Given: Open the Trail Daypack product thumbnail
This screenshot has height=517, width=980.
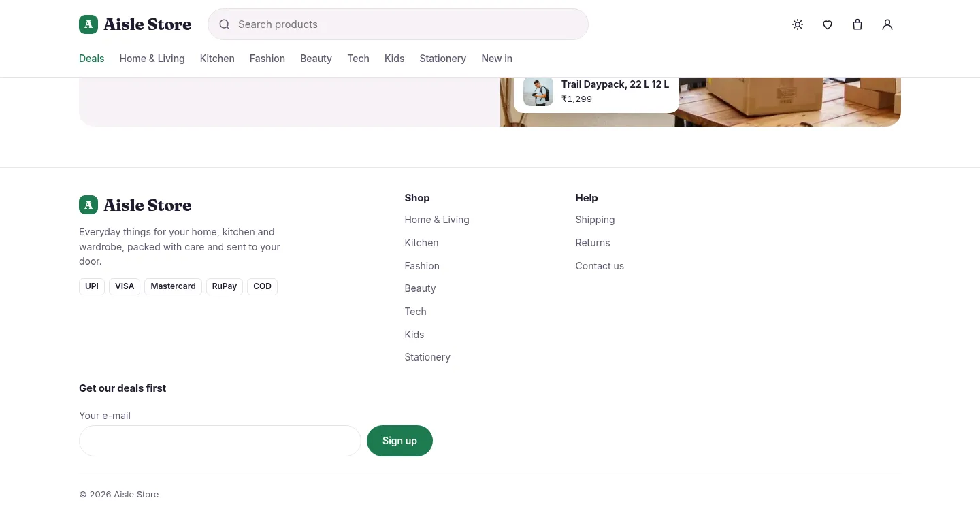Looking at the screenshot, I should pyautogui.click(x=538, y=92).
